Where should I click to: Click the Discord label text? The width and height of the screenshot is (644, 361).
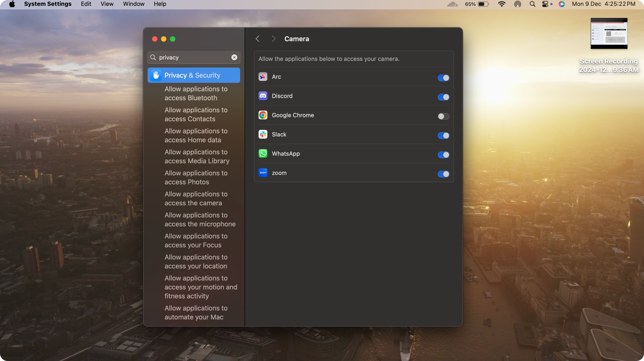(282, 96)
